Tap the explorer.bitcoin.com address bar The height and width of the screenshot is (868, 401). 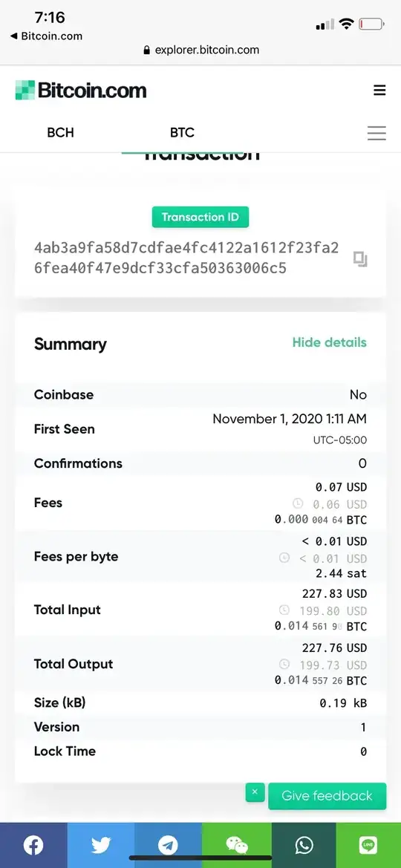tap(200, 50)
